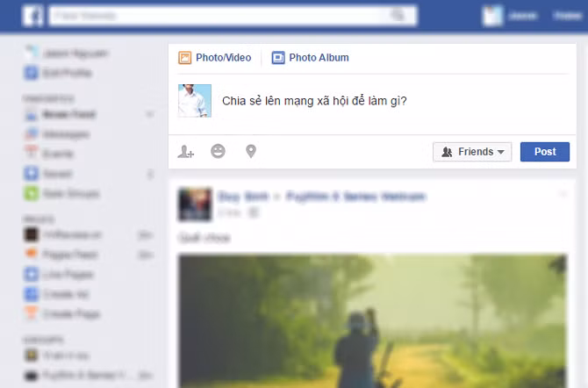The image size is (588, 388).
Task: Open Events from the left sidebar
Action: pyautogui.click(x=58, y=154)
